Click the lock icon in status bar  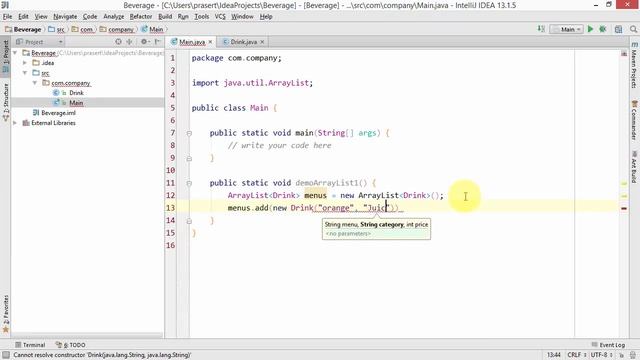(622, 355)
